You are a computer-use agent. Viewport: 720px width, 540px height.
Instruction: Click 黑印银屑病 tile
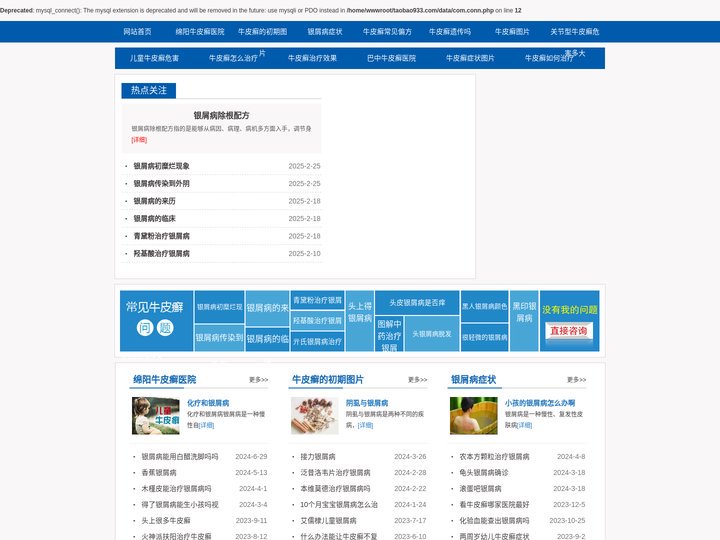524,321
